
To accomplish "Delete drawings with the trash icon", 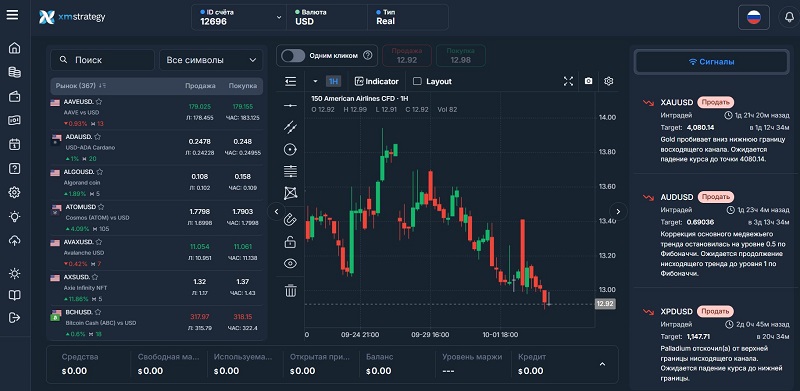I will coord(290,291).
